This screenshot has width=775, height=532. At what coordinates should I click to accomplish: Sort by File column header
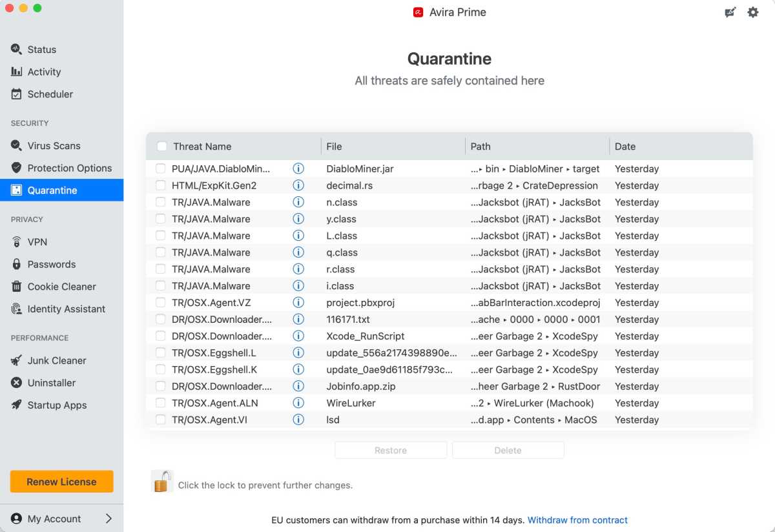pyautogui.click(x=334, y=147)
